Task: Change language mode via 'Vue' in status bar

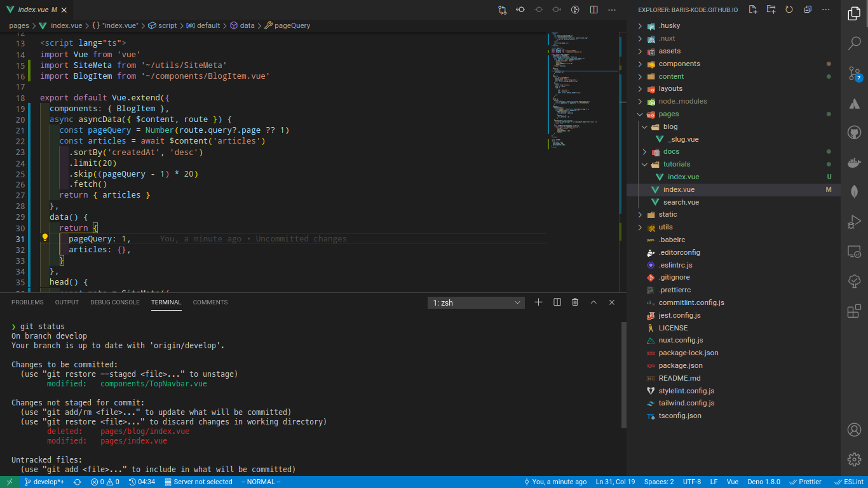Action: point(733,482)
